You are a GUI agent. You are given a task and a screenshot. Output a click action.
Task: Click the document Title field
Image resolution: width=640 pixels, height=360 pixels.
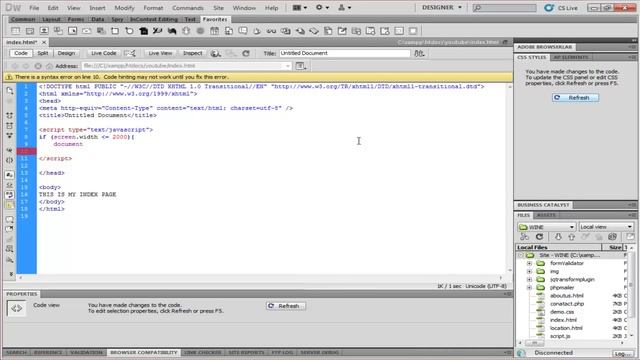click(x=344, y=53)
